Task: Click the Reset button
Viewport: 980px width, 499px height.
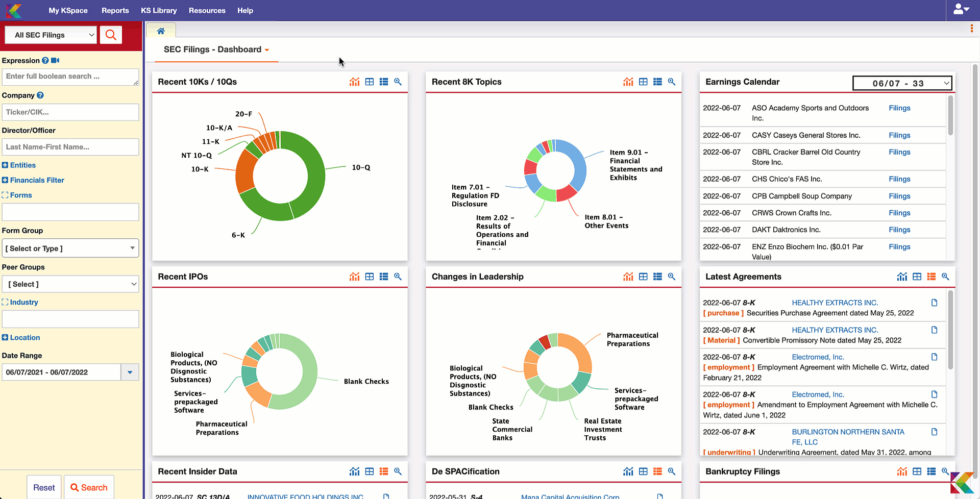Action: click(x=43, y=487)
